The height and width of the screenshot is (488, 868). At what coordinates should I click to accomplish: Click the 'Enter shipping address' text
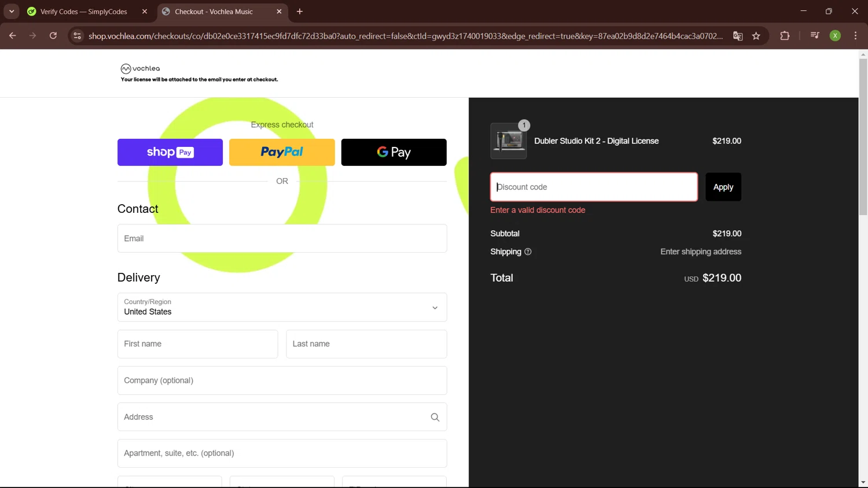point(701,252)
